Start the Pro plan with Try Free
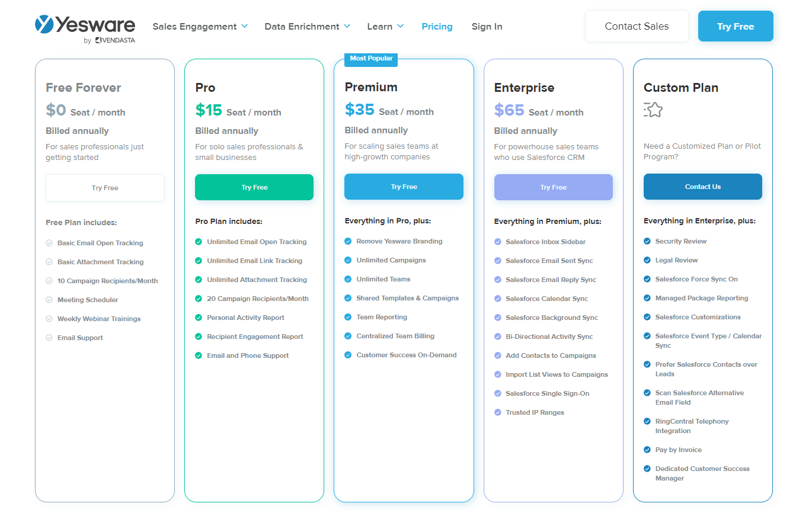 pos(254,187)
